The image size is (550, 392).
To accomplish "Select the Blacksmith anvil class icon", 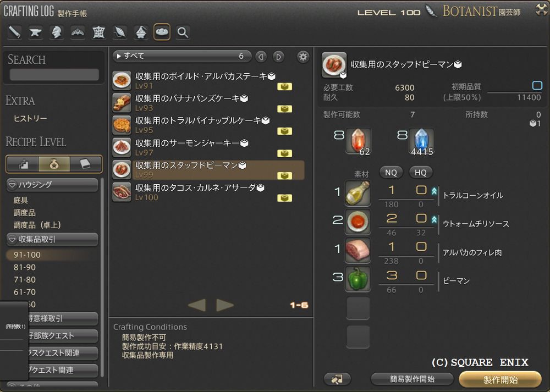I will [35, 32].
